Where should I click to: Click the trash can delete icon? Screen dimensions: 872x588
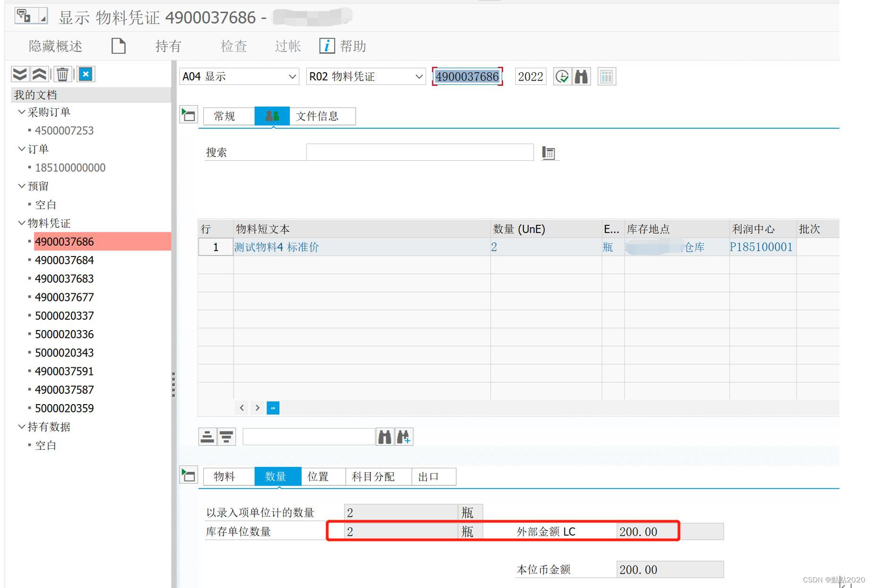point(62,74)
